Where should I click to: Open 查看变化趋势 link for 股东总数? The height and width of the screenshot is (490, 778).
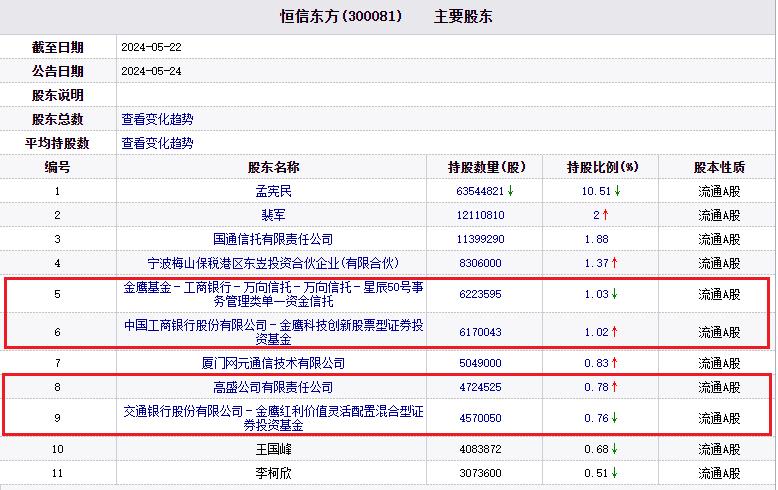[157, 119]
